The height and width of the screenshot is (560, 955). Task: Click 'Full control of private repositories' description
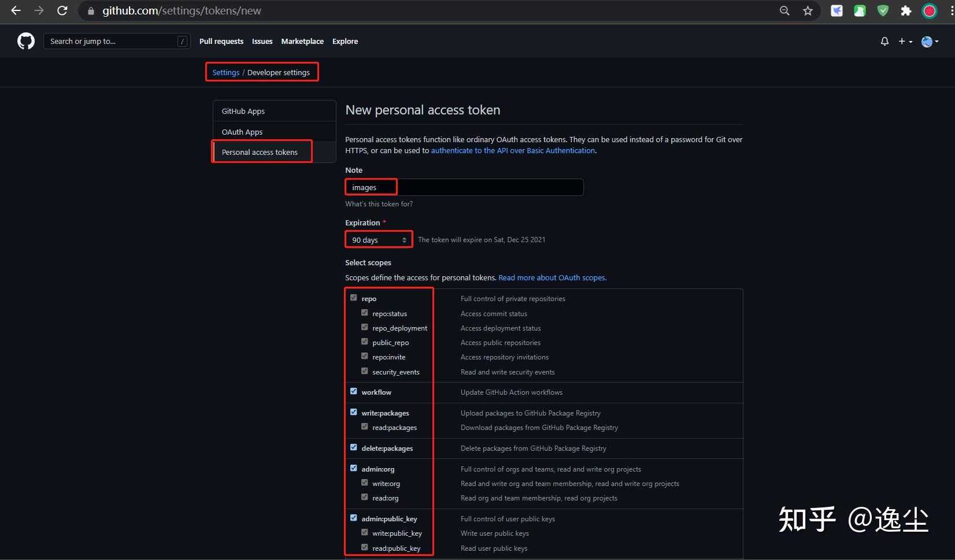tap(513, 299)
